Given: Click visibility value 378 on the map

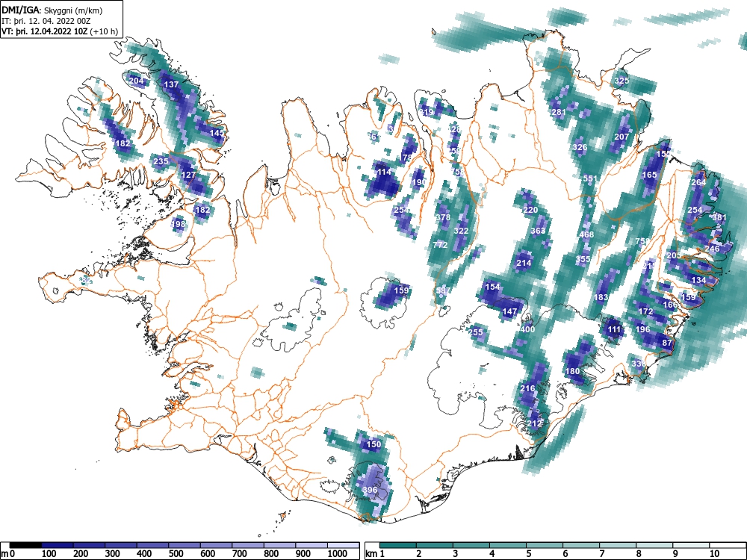Looking at the screenshot, I should point(443,217).
